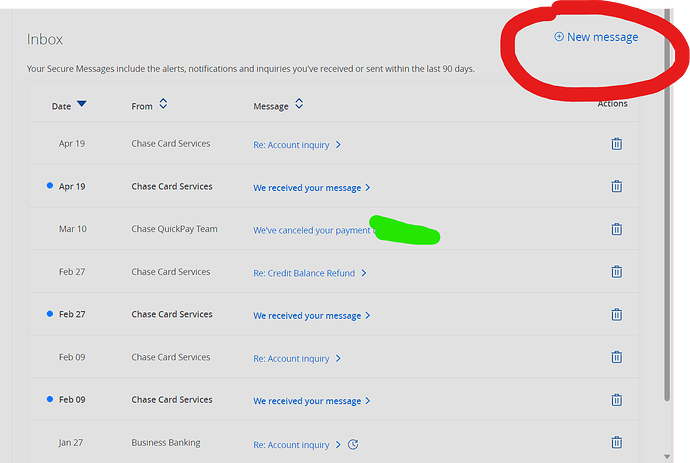Open 'Re: Credit Balance Refund' message
690x463 pixels.
click(304, 273)
